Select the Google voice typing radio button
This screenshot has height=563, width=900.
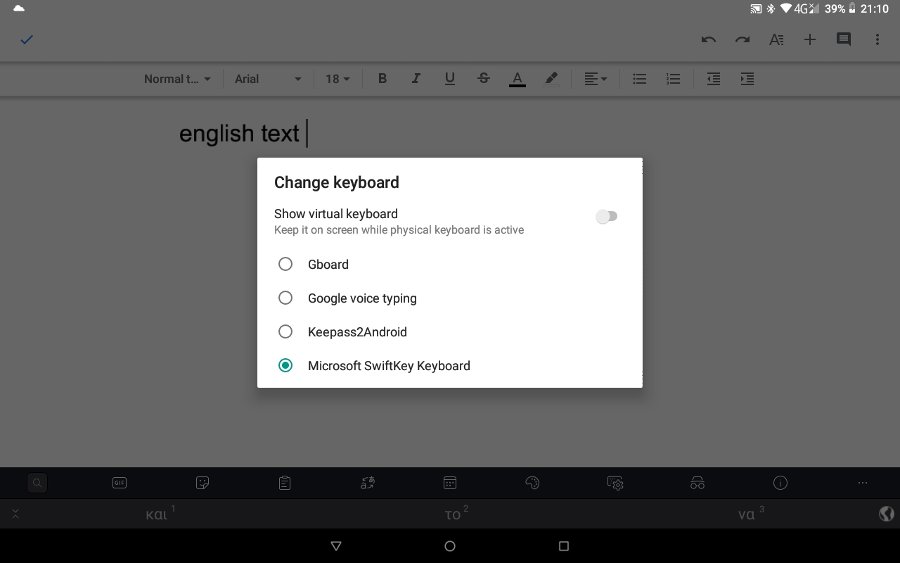coord(285,298)
